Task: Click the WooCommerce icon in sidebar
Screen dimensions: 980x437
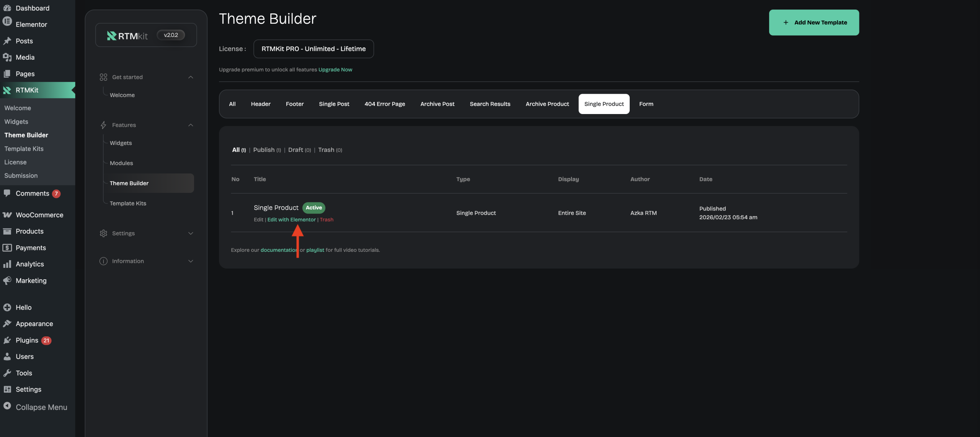Action: 7,215
